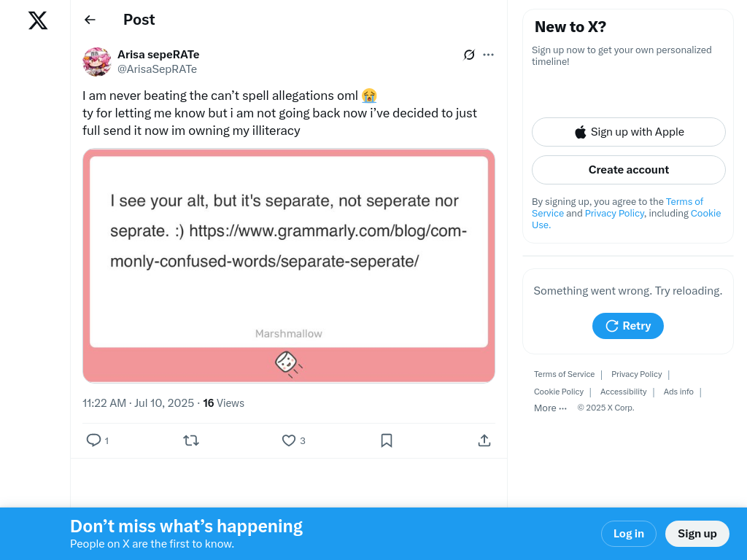The width and height of the screenshot is (747, 560).
Task: Bookmark this post
Action: (387, 440)
